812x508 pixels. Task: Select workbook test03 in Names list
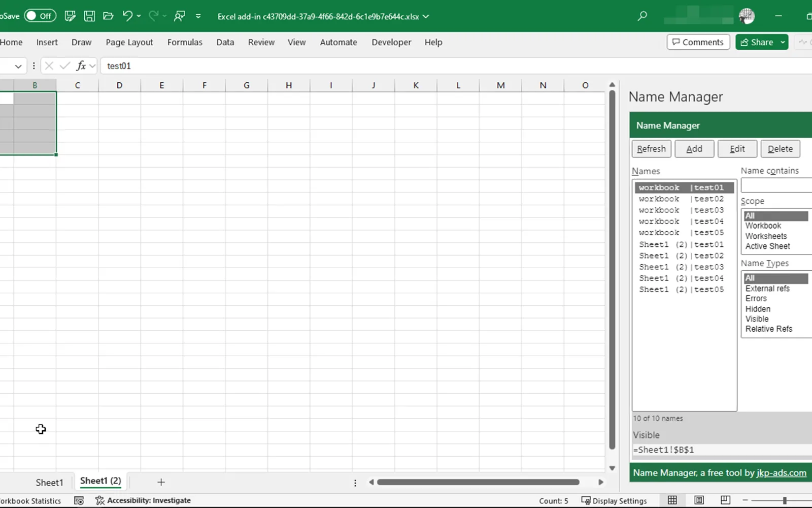click(684, 210)
